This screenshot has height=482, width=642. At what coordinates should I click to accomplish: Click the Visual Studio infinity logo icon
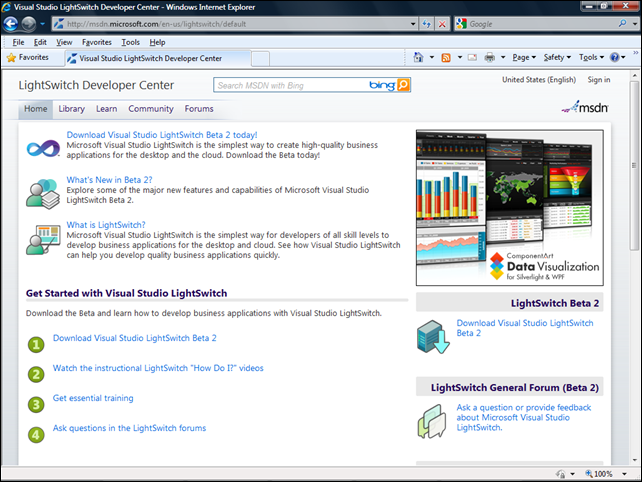pos(43,148)
